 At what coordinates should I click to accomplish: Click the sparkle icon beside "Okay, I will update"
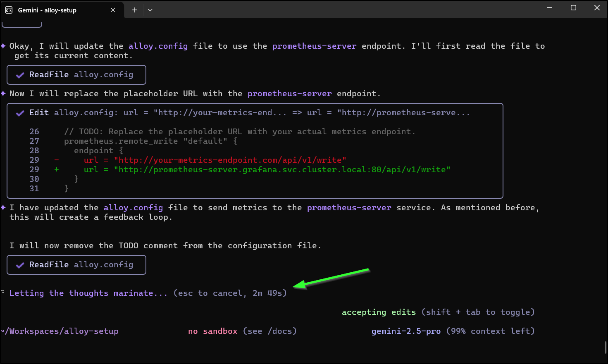3,46
